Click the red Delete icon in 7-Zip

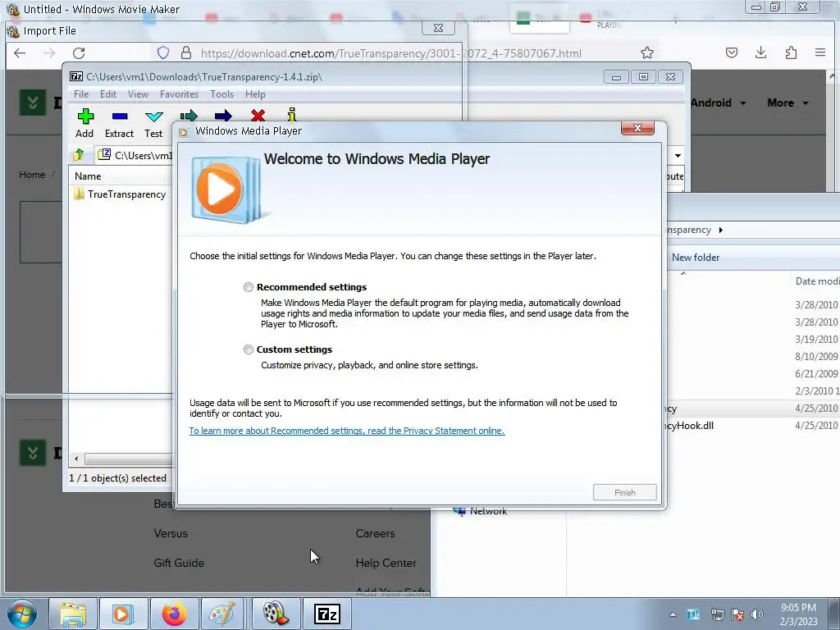258,115
